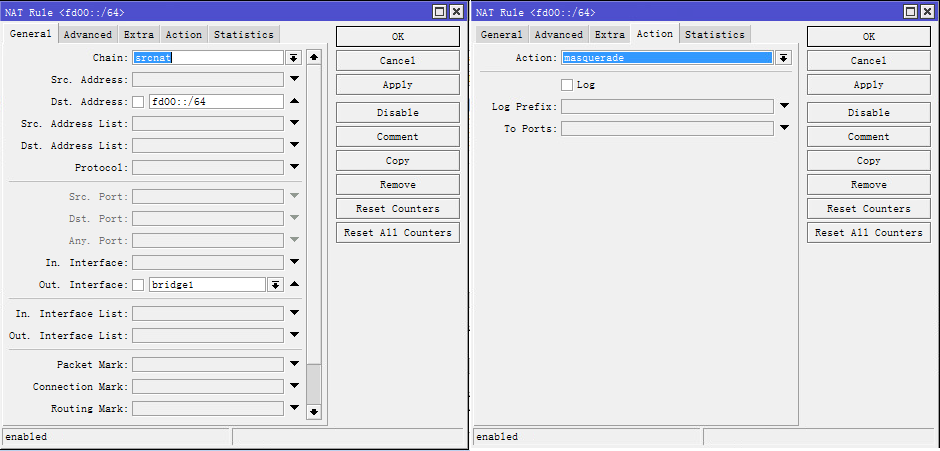Viewport: 940px width, 451px height.
Task: Expand the Log Prefix field arrow
Action: [784, 106]
